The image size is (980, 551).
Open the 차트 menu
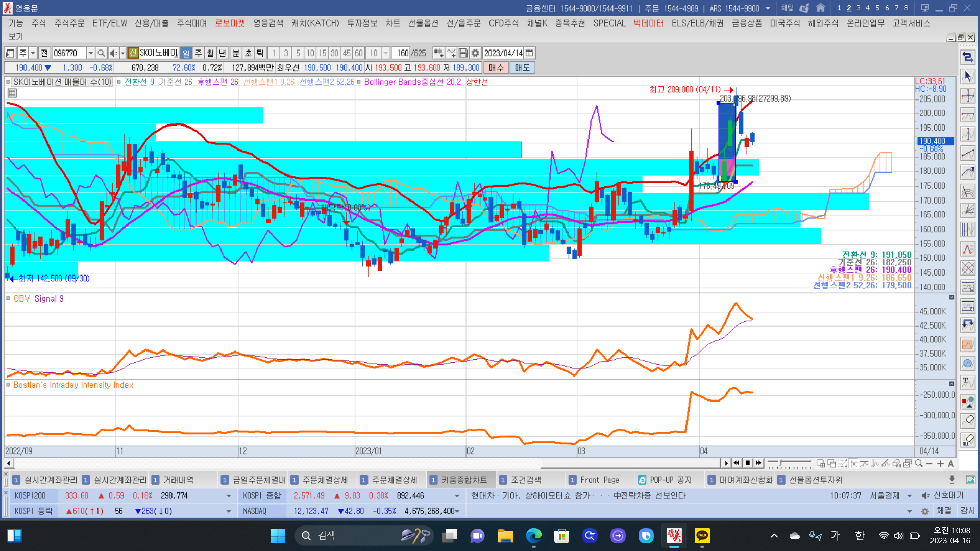[393, 23]
